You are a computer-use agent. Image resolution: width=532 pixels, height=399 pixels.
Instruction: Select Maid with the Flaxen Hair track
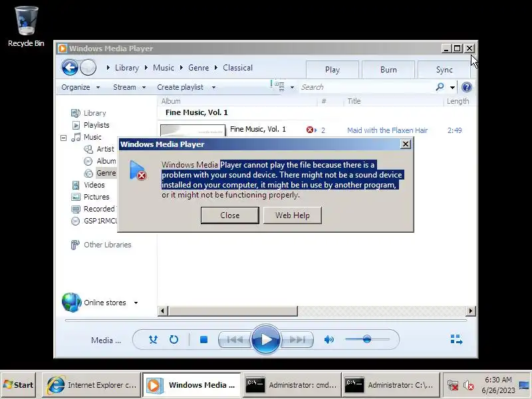click(x=387, y=130)
